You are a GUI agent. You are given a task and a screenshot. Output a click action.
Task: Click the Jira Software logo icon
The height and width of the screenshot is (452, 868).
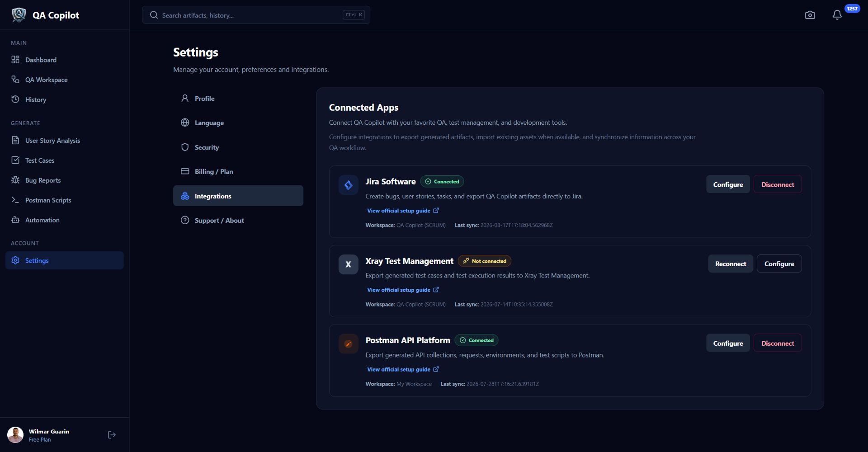coord(349,185)
